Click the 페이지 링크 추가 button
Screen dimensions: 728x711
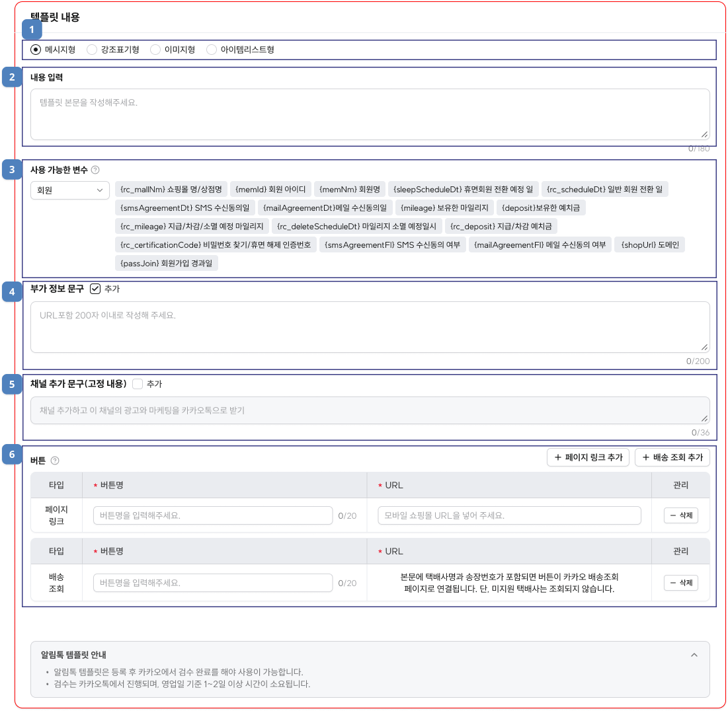(x=588, y=457)
